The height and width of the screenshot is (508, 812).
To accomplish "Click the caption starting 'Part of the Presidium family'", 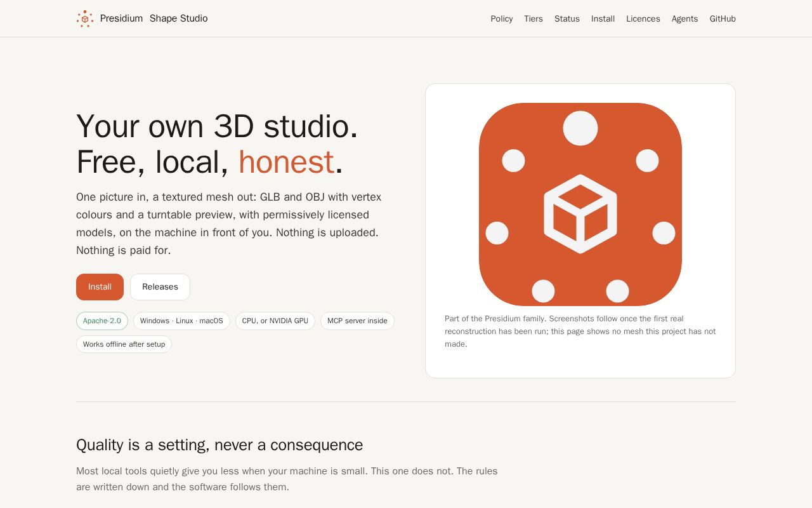I will click(580, 331).
